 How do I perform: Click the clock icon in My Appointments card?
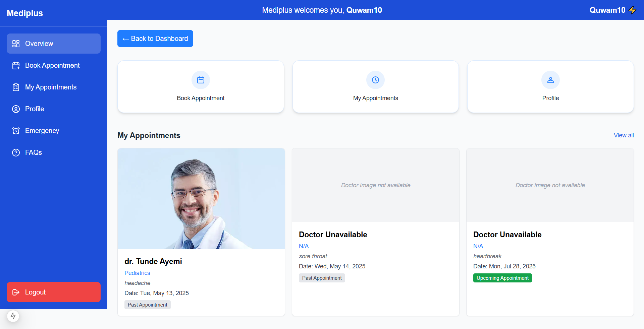375,80
